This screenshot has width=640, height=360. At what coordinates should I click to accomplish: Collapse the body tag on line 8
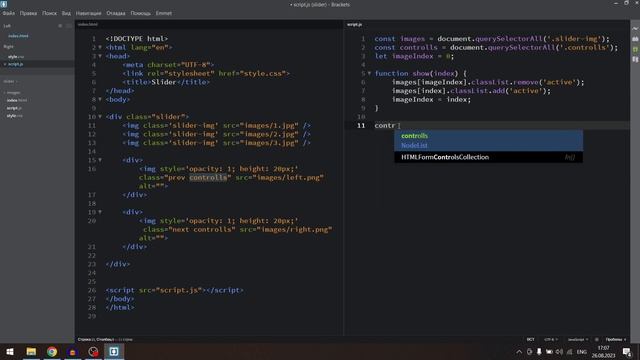tap(100, 99)
